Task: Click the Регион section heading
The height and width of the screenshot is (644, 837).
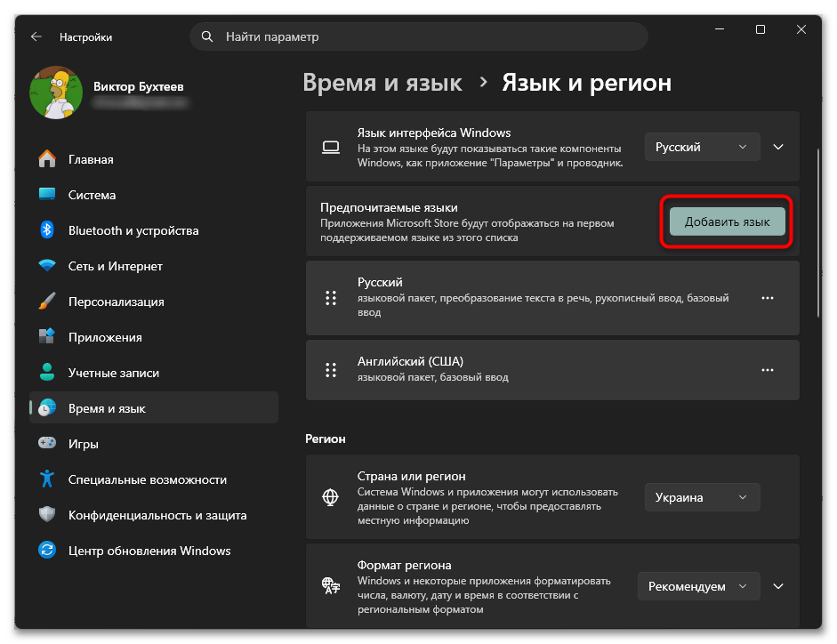Action: tap(325, 439)
